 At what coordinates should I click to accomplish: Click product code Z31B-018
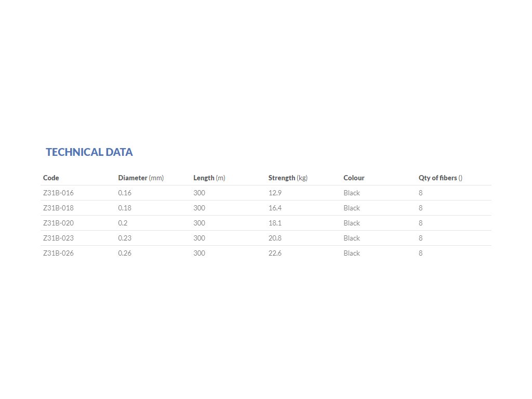tap(58, 208)
